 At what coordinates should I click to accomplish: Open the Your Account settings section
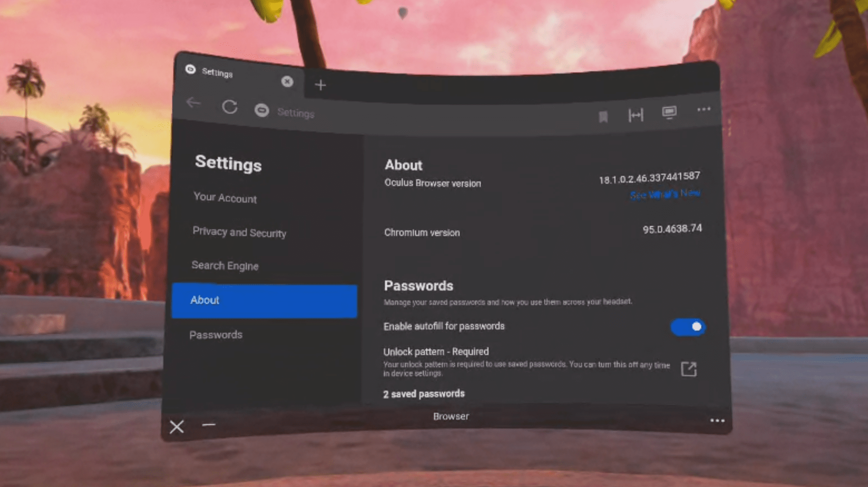click(225, 197)
